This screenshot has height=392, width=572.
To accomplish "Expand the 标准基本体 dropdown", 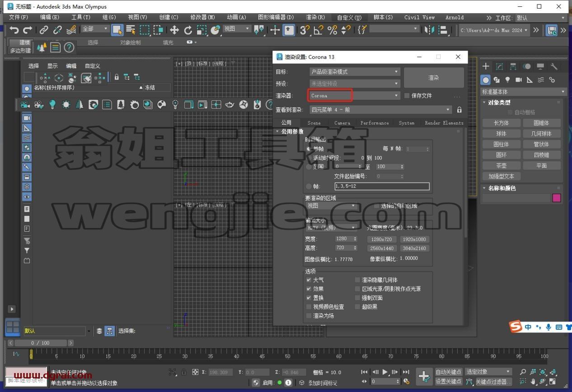I will point(524,92).
